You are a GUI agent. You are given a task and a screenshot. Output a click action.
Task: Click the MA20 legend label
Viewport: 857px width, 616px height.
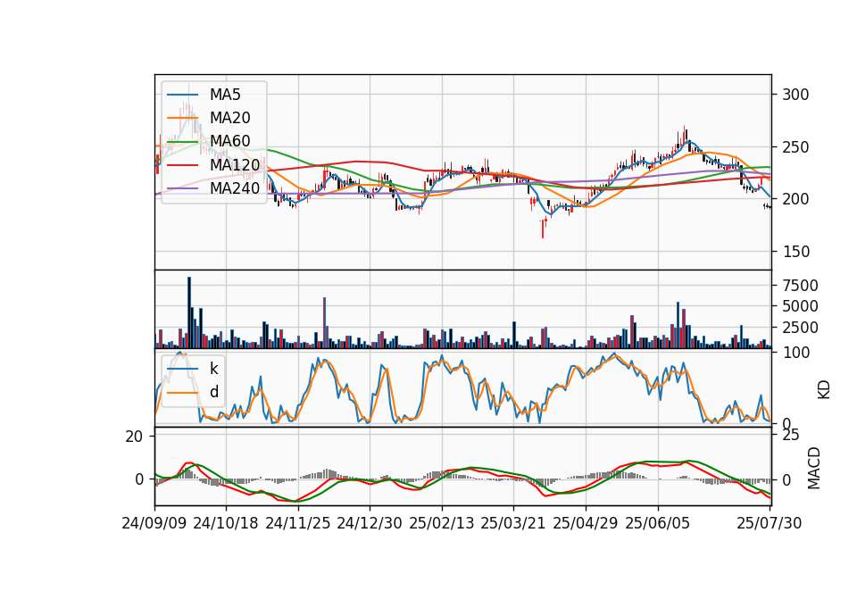pyautogui.click(x=229, y=118)
